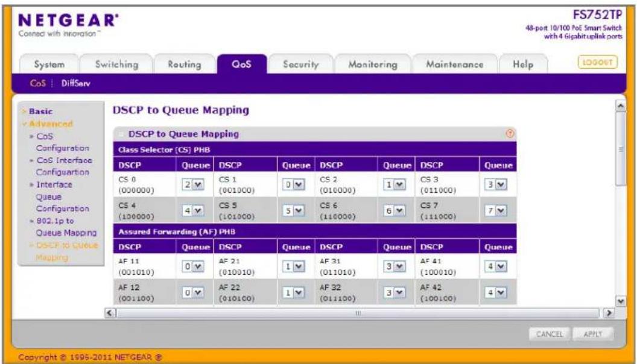Click the NETGEAR logo
The height and width of the screenshot is (364, 637).
(68, 20)
